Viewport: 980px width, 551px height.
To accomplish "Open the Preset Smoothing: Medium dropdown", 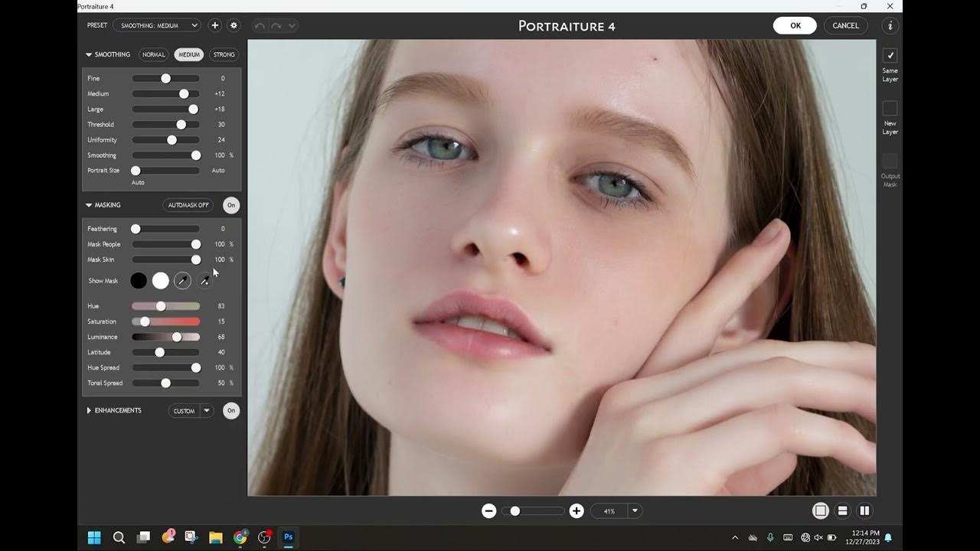I will coord(157,25).
